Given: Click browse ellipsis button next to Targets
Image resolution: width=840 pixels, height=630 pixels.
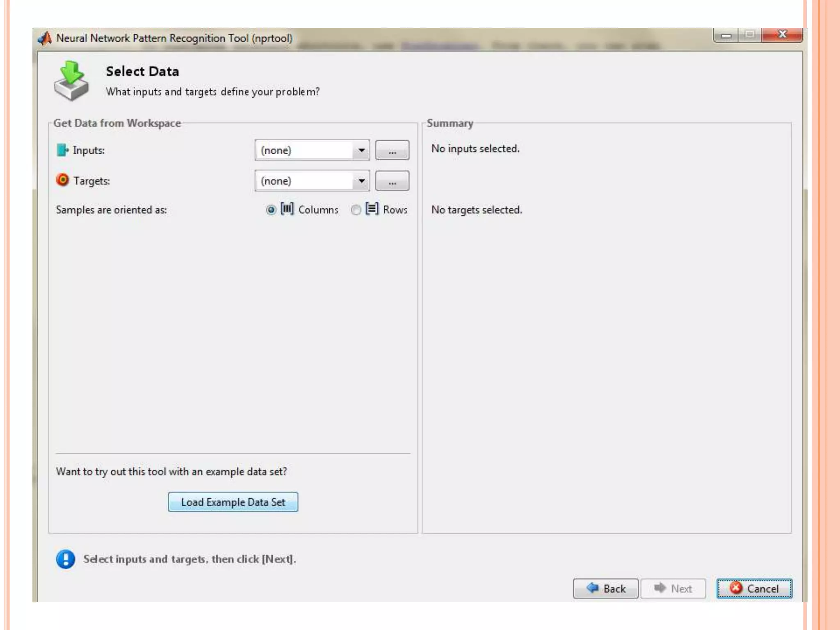Looking at the screenshot, I should 392,181.
